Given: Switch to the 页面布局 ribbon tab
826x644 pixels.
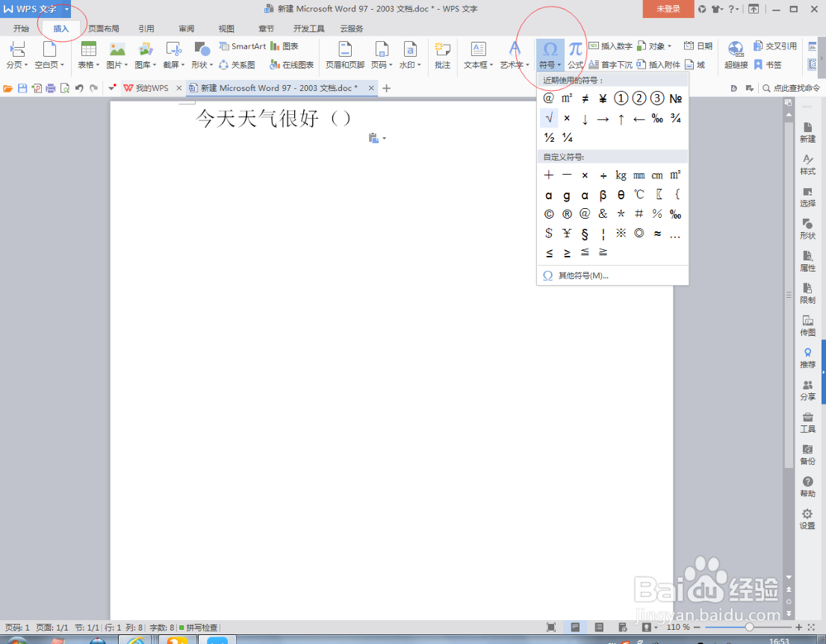Looking at the screenshot, I should (103, 27).
